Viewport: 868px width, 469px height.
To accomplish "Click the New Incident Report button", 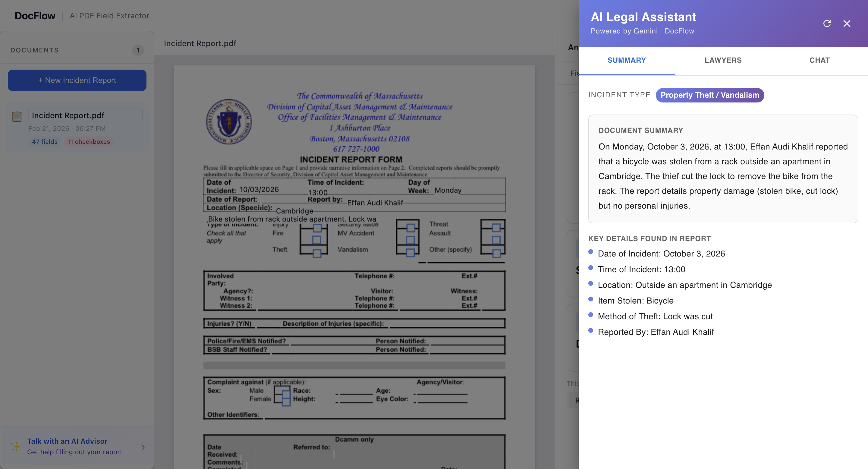I will (x=77, y=80).
